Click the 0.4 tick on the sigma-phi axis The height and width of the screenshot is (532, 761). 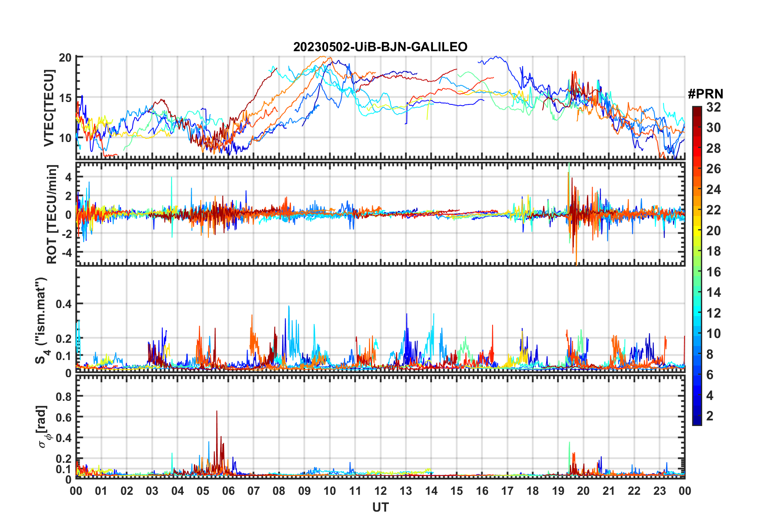pyautogui.click(x=64, y=438)
